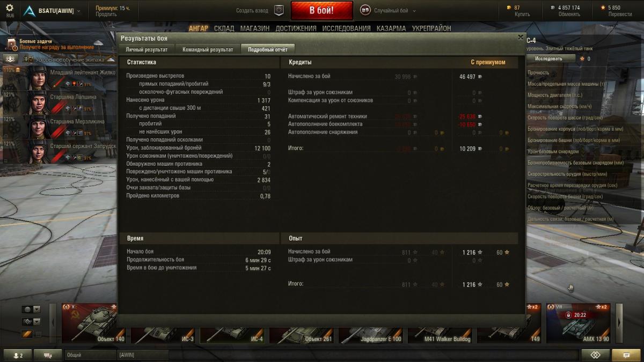The image size is (644, 362).
Task: Open the chat channels button
Action: coord(48,355)
